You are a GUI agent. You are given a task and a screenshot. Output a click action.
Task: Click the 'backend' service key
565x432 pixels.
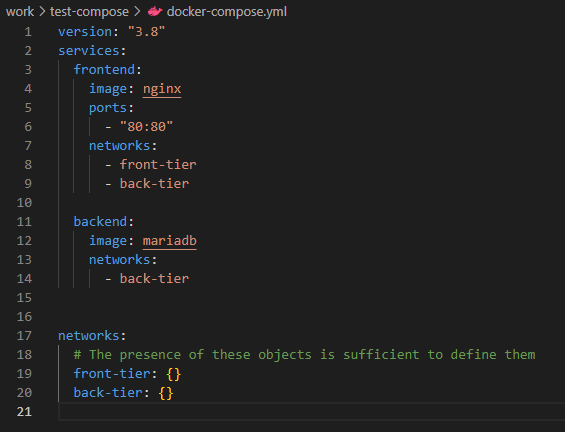(x=101, y=222)
